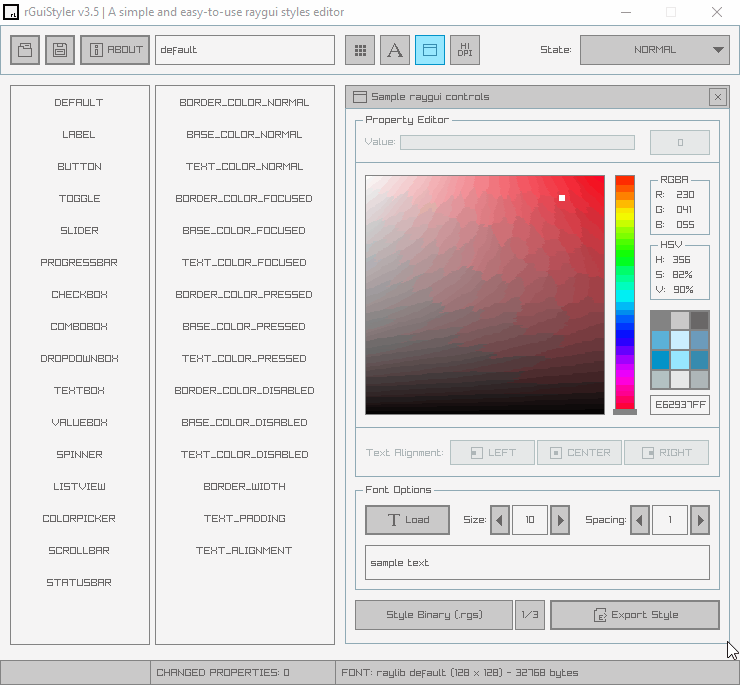Viewport: 740px width, 685px height.
Task: Set text alignment to LEFT
Action: pyautogui.click(x=492, y=453)
